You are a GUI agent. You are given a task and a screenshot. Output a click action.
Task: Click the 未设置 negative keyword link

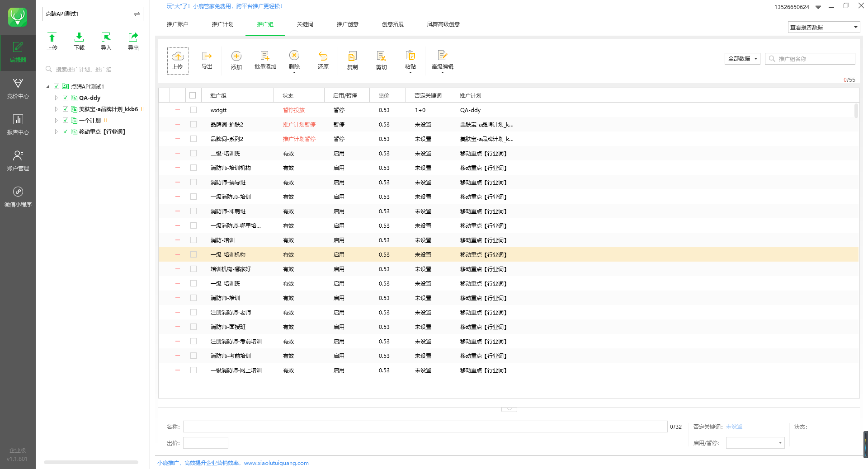[734, 427]
